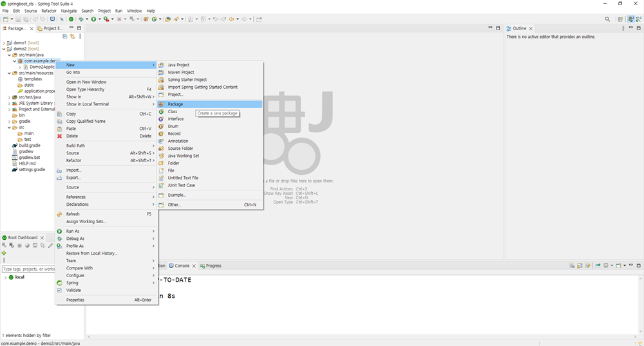Click Delete in the context menu
The width and height of the screenshot is (644, 346).
(x=106, y=136)
